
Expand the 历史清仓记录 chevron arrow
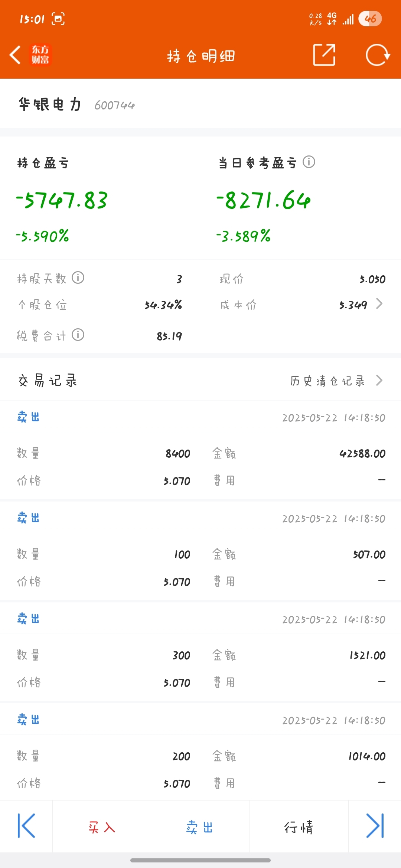tap(379, 380)
